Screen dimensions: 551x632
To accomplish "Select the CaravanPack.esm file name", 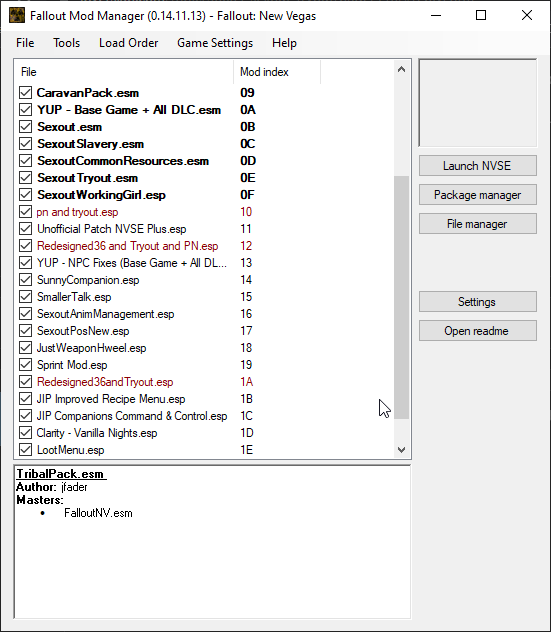I will [88, 93].
